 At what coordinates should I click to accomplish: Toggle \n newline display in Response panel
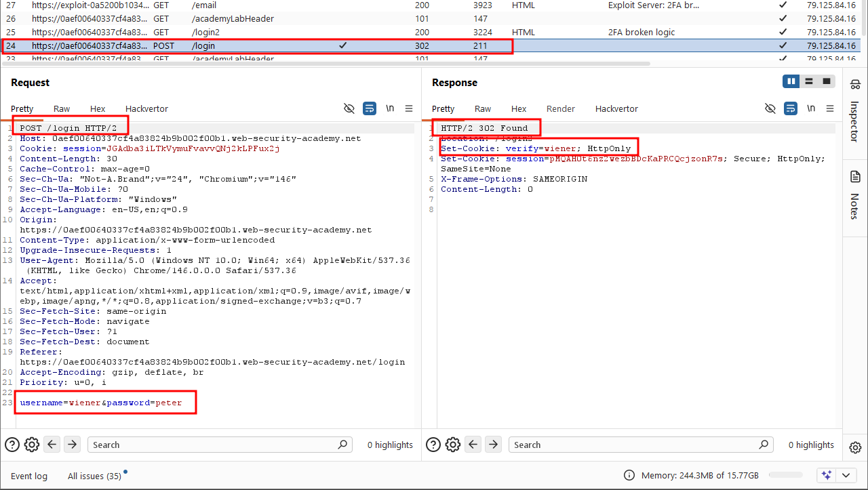(x=811, y=108)
